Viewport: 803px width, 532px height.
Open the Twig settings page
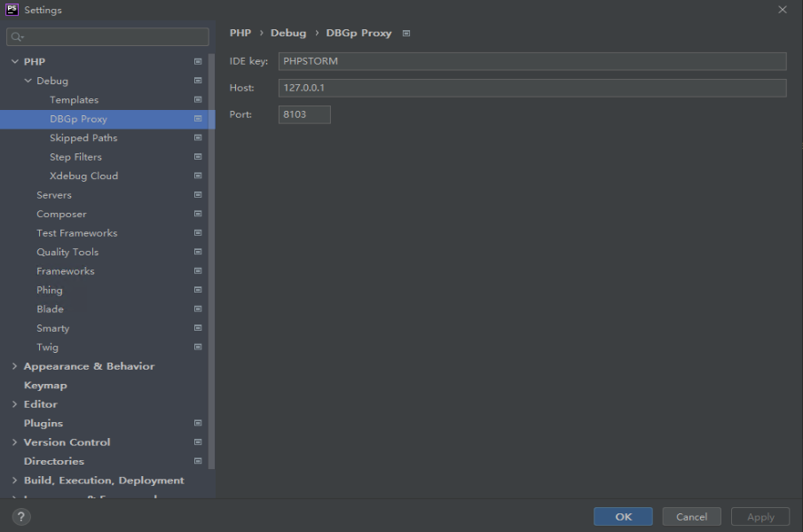pos(47,348)
